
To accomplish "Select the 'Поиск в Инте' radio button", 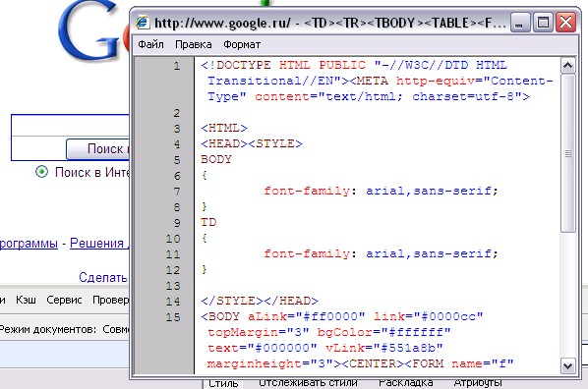I will coord(41,172).
